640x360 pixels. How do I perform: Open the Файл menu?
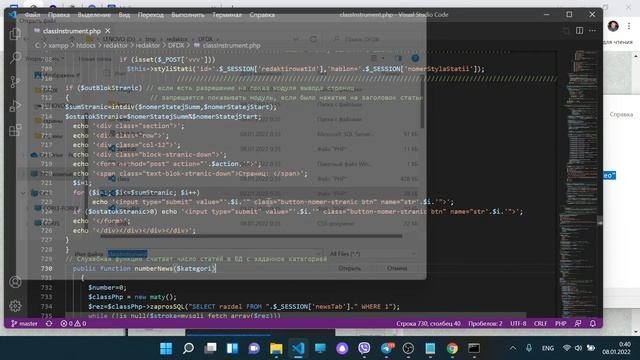click(32, 15)
